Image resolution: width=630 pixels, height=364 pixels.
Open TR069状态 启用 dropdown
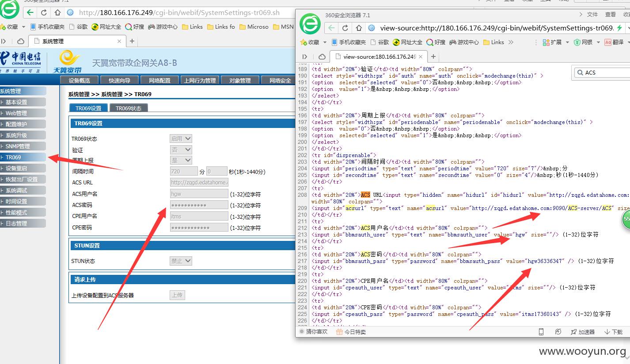[x=181, y=139]
